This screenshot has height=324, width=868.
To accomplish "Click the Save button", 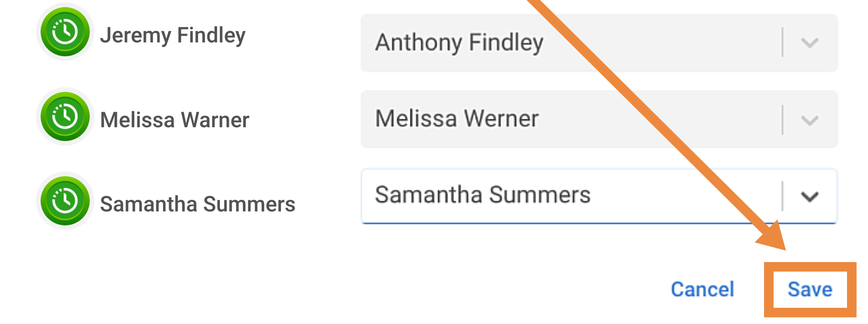I will [810, 289].
